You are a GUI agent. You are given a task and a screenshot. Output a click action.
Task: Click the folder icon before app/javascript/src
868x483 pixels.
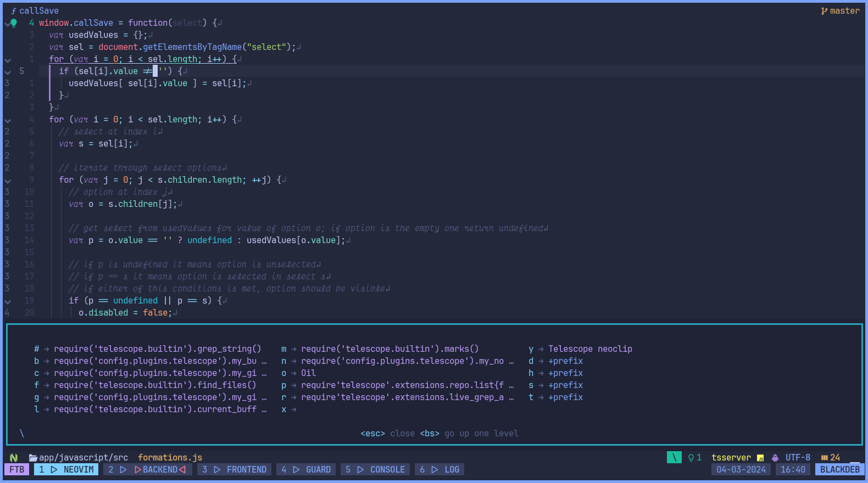(33, 458)
